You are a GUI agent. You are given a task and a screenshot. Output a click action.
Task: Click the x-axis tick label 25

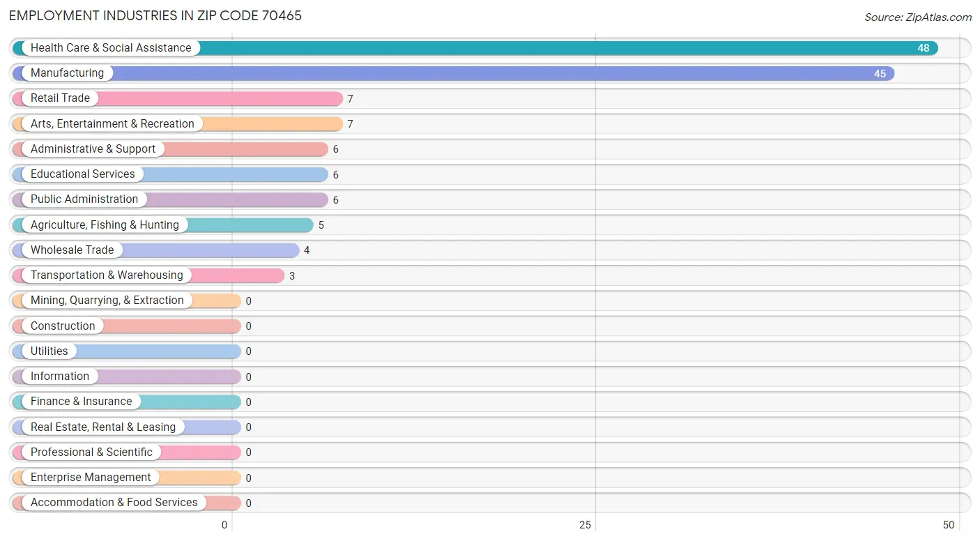click(585, 525)
